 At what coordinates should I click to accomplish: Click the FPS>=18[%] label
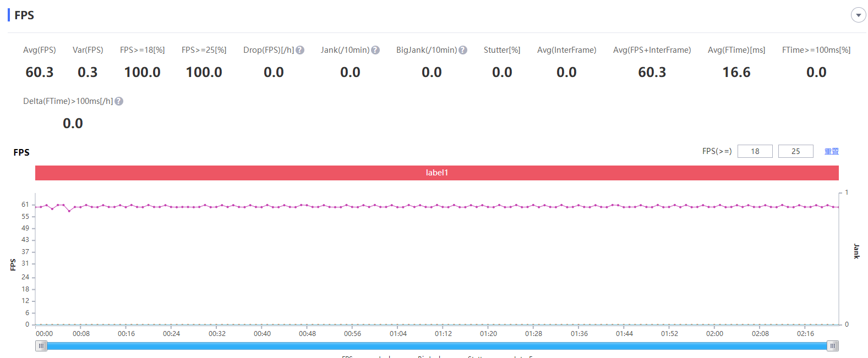tap(143, 50)
